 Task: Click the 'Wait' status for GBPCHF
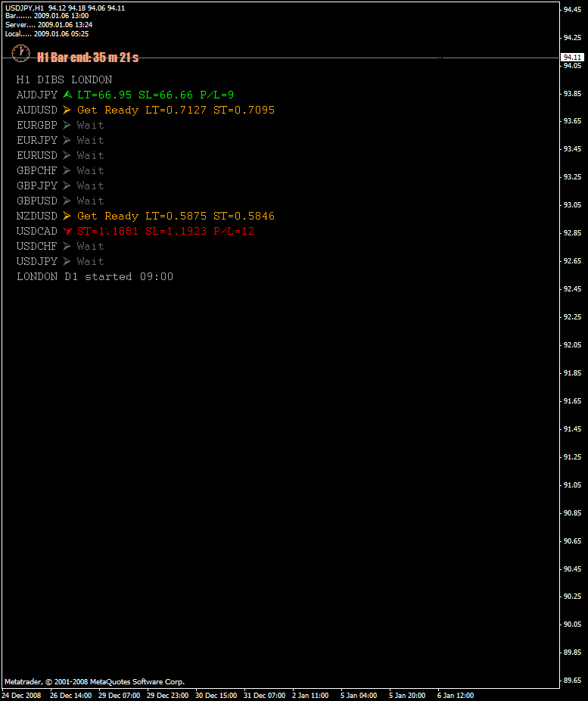coord(90,171)
